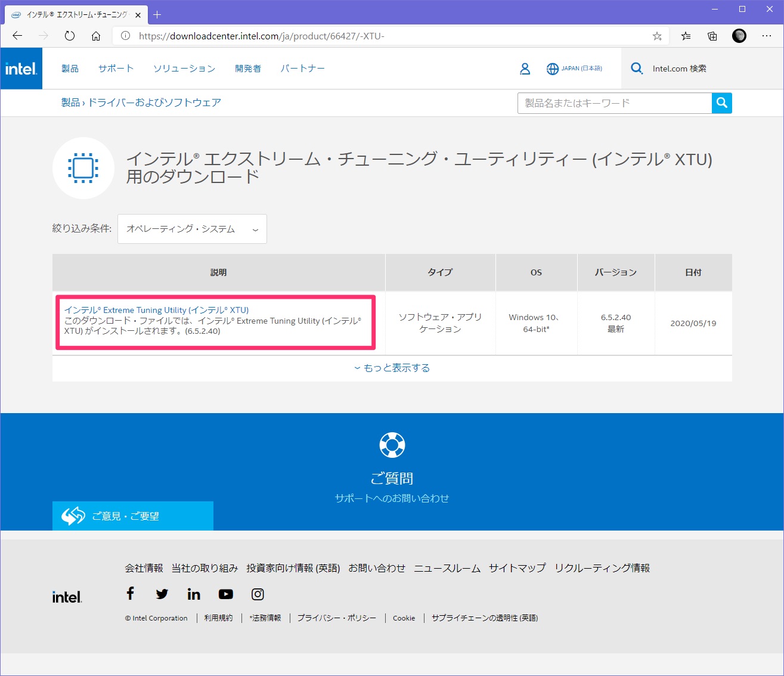Select the インテル エクストリーム・チューニング browser tab
The width and height of the screenshot is (784, 676).
(x=76, y=15)
